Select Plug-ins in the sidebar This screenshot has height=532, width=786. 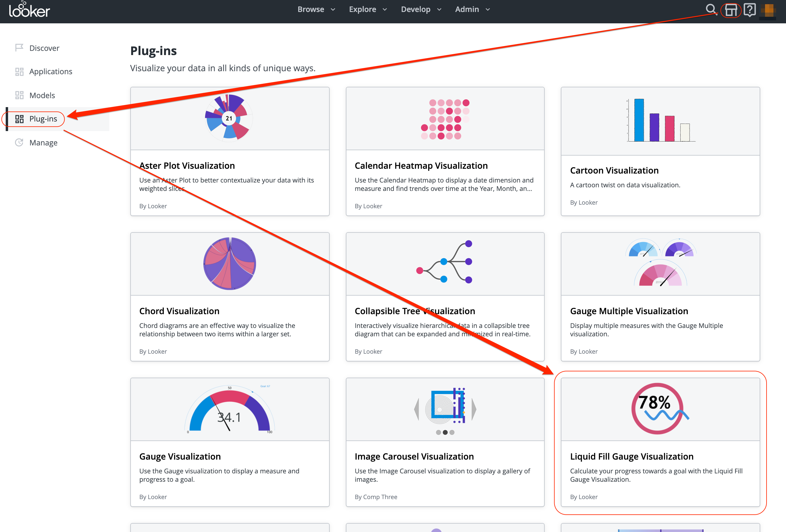point(43,119)
